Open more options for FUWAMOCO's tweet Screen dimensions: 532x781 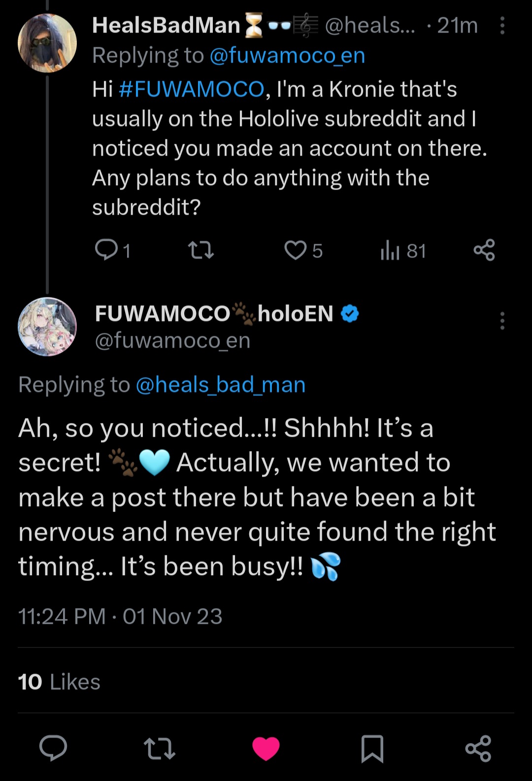pyautogui.click(x=502, y=321)
